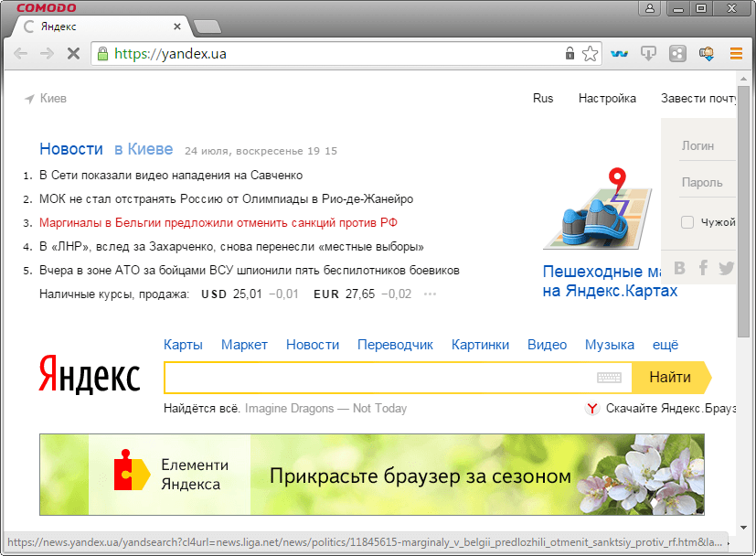The image size is (756, 556).
Task: Click the Twitter social login icon
Action: click(726, 268)
